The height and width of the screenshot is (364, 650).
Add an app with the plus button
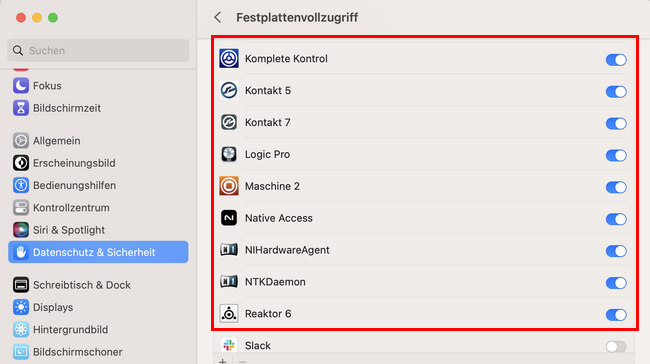click(223, 361)
